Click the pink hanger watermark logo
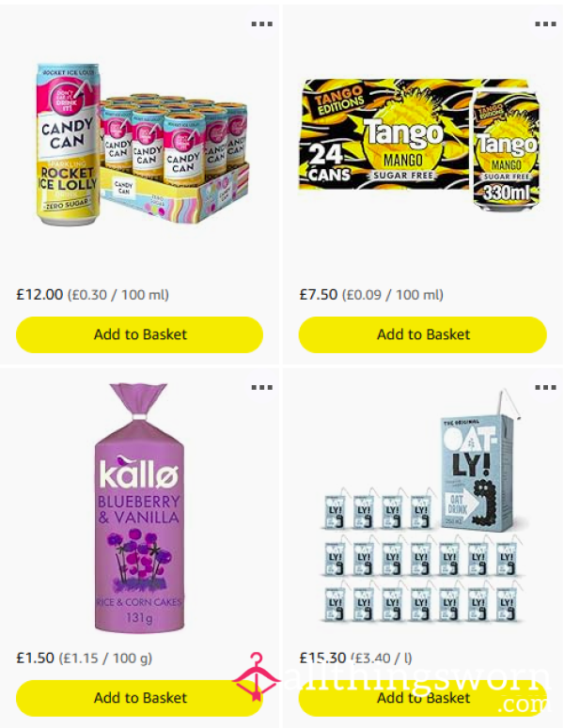The width and height of the screenshot is (564, 728). (256, 676)
